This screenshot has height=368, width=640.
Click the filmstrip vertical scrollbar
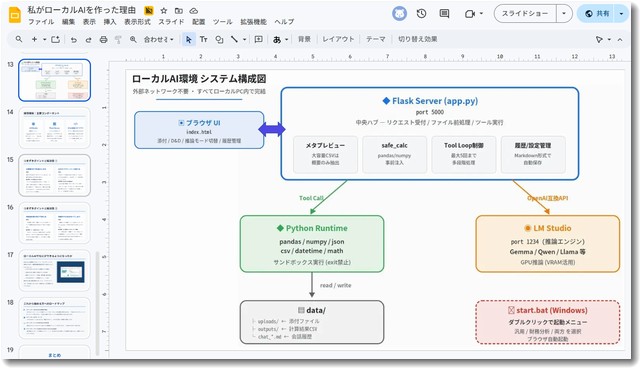coord(98,304)
